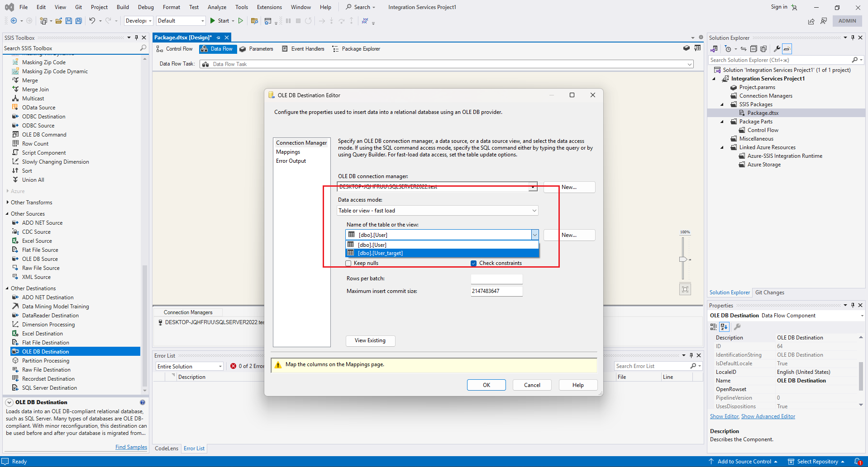Pick the OLE DB Source item

(40, 259)
